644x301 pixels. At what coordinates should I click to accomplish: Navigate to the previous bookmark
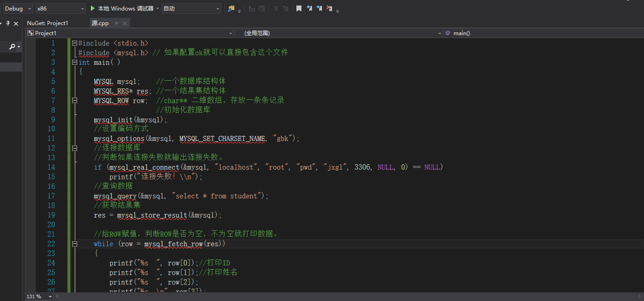[310, 8]
